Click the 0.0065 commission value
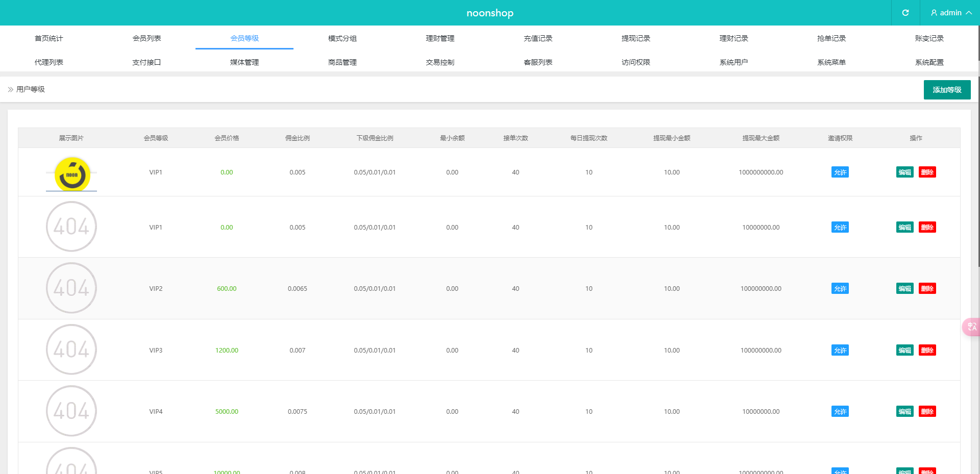The height and width of the screenshot is (474, 980). 298,288
